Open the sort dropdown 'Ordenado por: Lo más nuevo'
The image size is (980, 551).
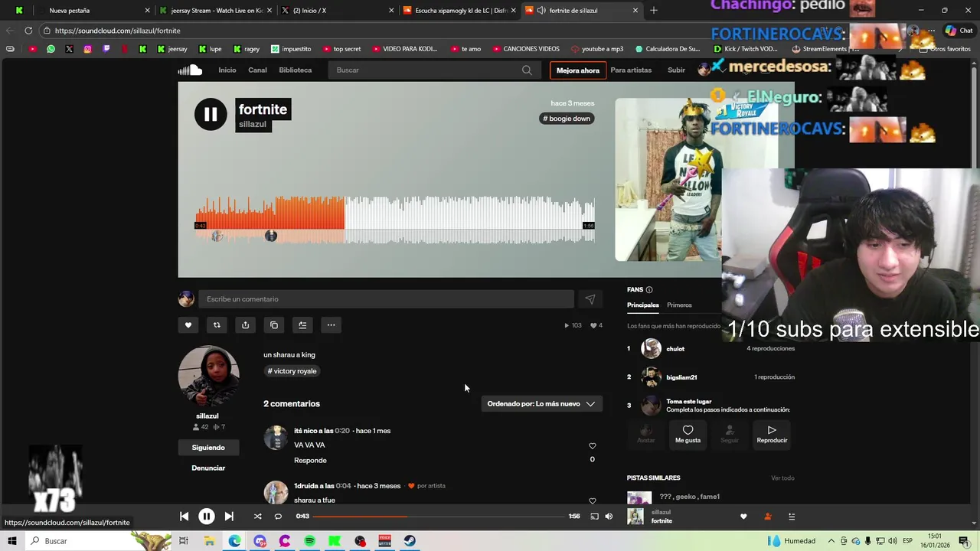point(541,404)
